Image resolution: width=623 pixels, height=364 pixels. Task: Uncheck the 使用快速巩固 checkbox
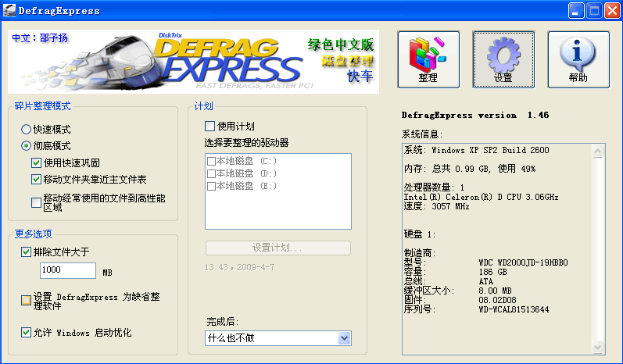pos(36,162)
